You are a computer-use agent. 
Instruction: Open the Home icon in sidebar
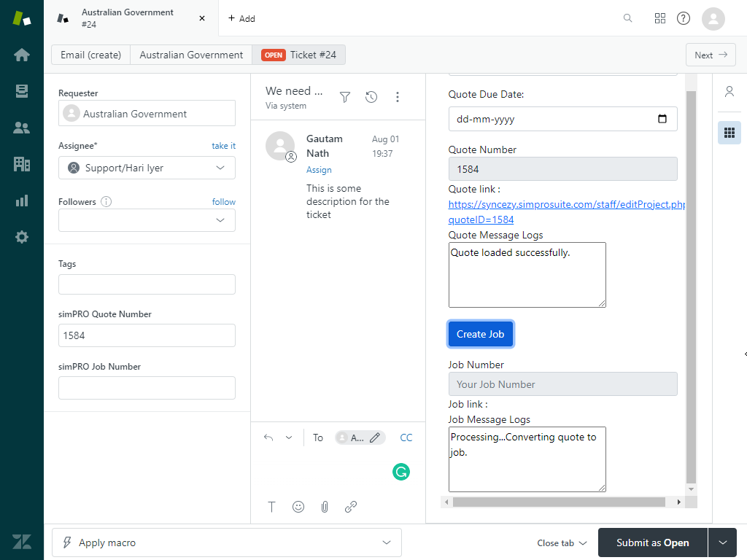[x=22, y=55]
